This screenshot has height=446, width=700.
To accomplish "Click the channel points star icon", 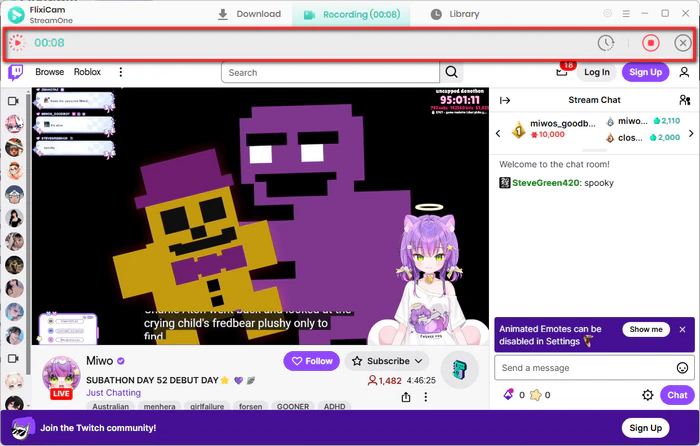I will point(535,395).
